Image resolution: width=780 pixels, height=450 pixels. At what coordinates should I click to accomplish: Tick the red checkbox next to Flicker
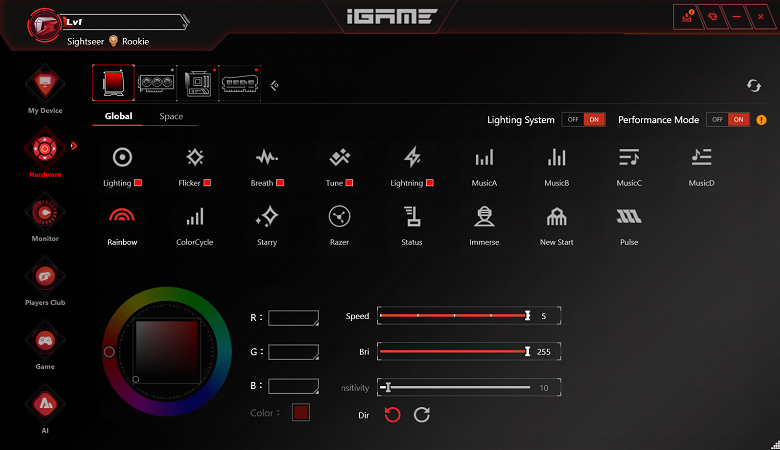pyautogui.click(x=207, y=183)
